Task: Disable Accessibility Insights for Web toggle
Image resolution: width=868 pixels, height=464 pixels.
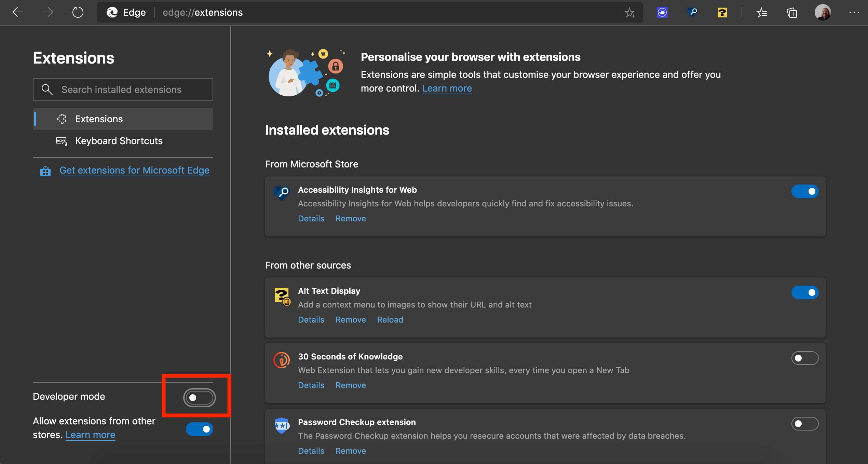Action: click(805, 191)
